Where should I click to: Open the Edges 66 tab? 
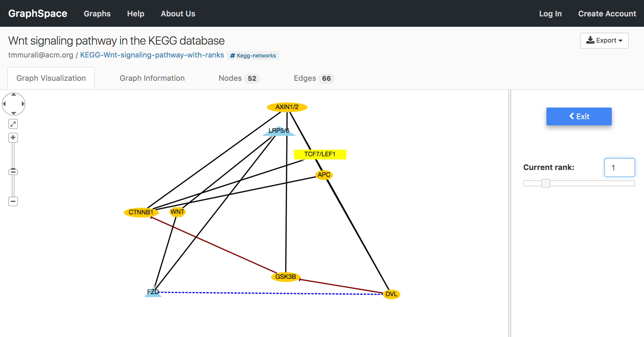coord(314,78)
